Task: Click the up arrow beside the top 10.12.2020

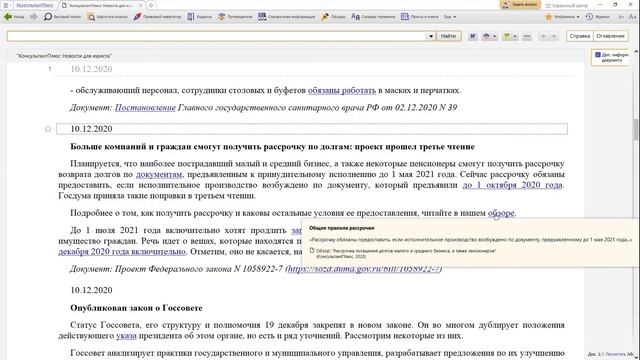Action: [x=50, y=69]
